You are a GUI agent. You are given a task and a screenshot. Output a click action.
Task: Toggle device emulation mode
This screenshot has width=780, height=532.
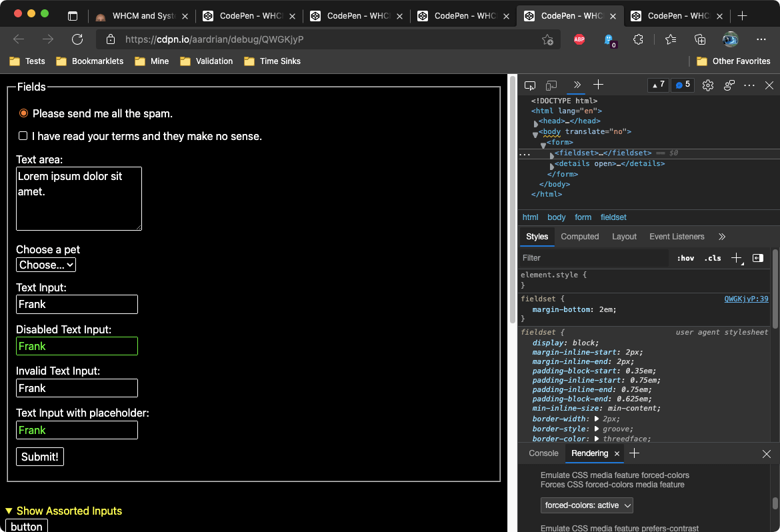tap(551, 85)
